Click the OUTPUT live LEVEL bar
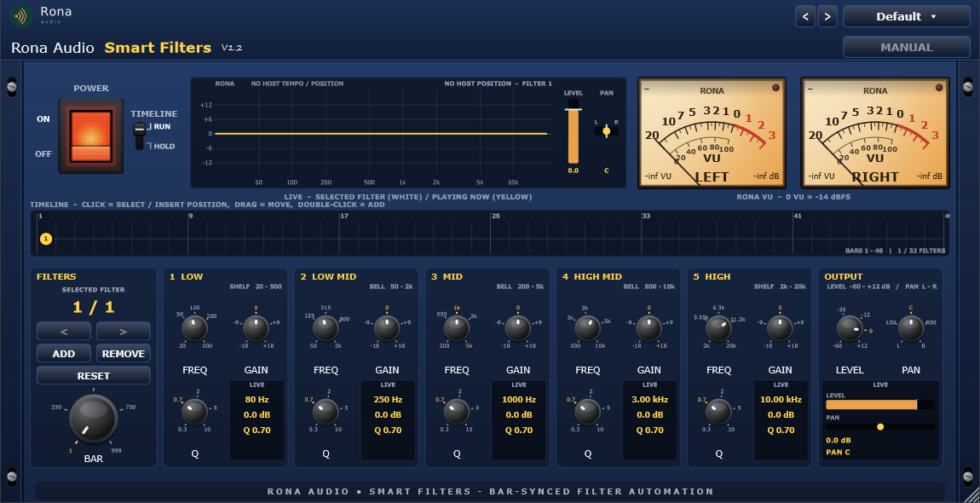This screenshot has width=980, height=503. pos(880,405)
